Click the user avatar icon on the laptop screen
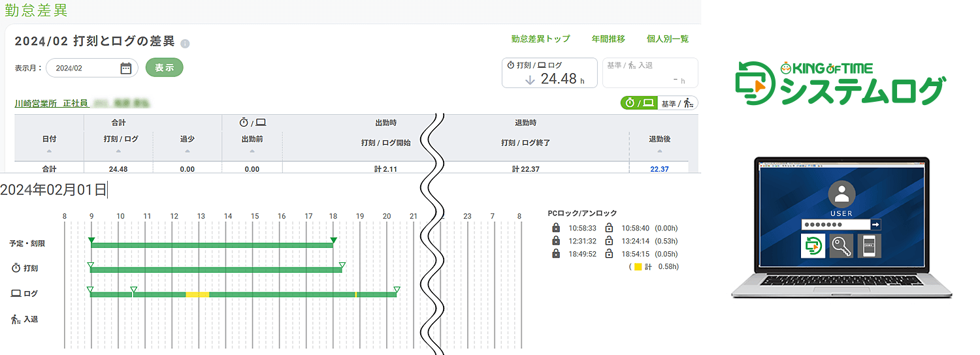This screenshot has width=980, height=355. 841,194
